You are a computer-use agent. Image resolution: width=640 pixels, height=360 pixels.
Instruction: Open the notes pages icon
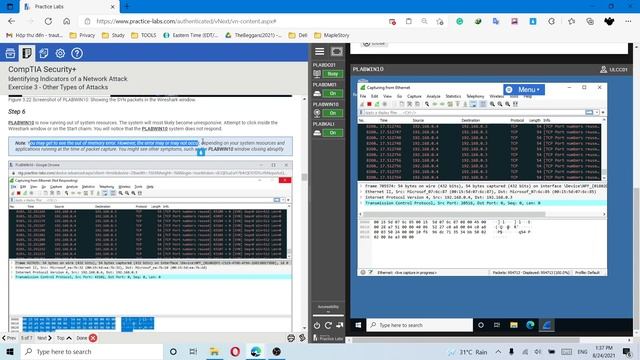tap(44, 53)
